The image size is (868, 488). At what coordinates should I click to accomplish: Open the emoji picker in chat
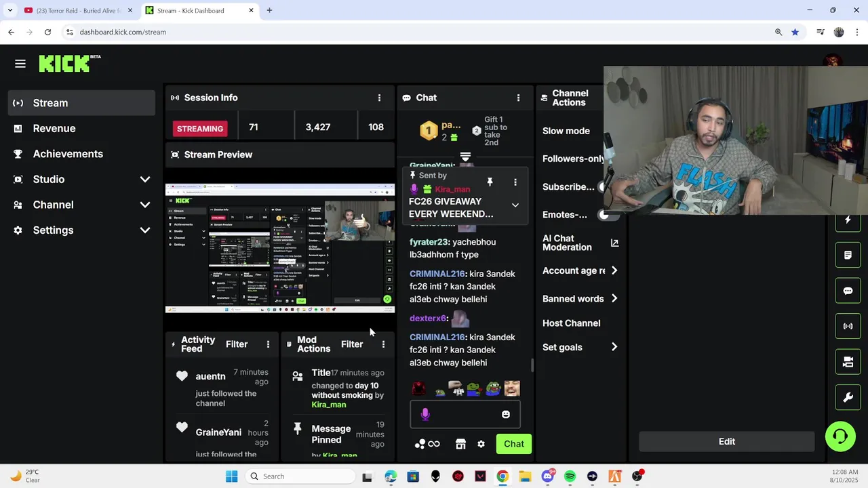pos(505,414)
